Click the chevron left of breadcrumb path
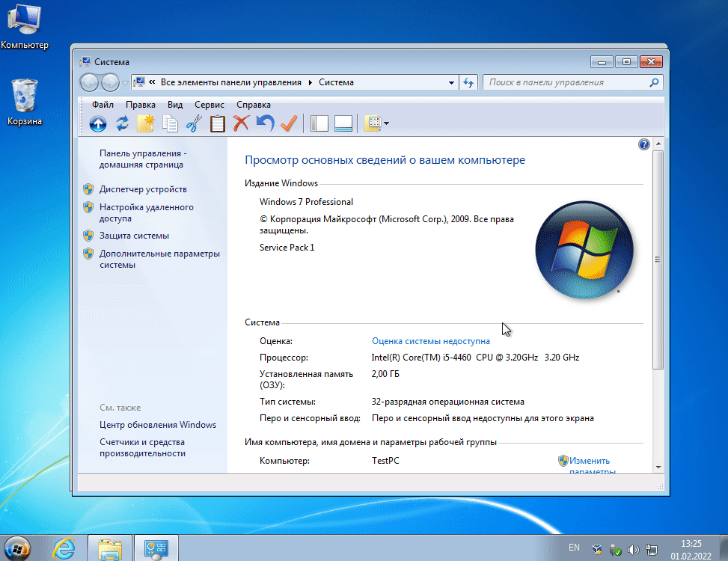 (152, 82)
